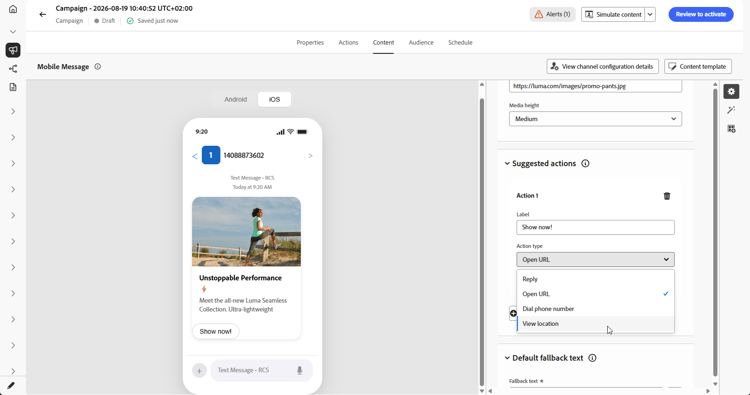Viewport: 750px width, 395px height.
Task: Open Content template
Action: tap(697, 66)
